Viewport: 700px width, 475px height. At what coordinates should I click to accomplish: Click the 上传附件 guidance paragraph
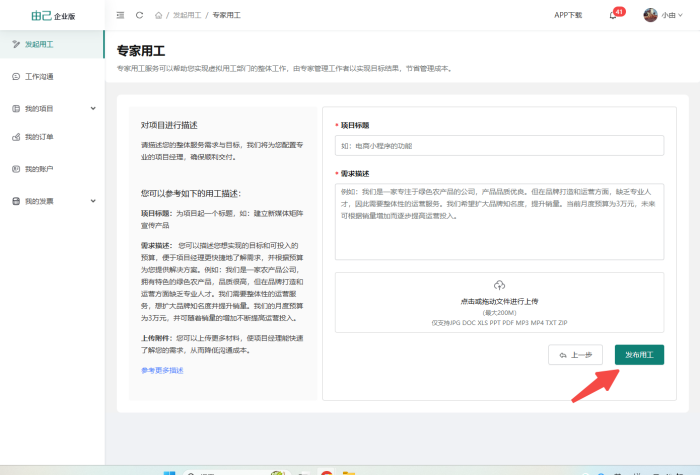222,344
